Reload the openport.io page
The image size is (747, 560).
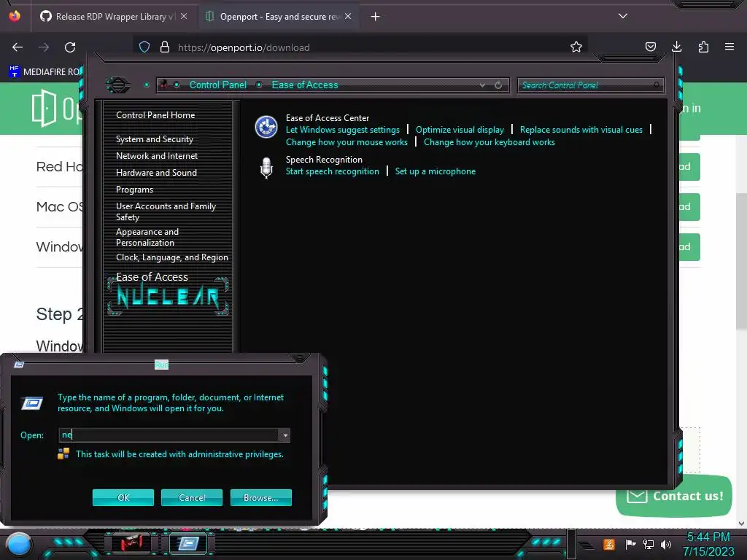pos(70,47)
